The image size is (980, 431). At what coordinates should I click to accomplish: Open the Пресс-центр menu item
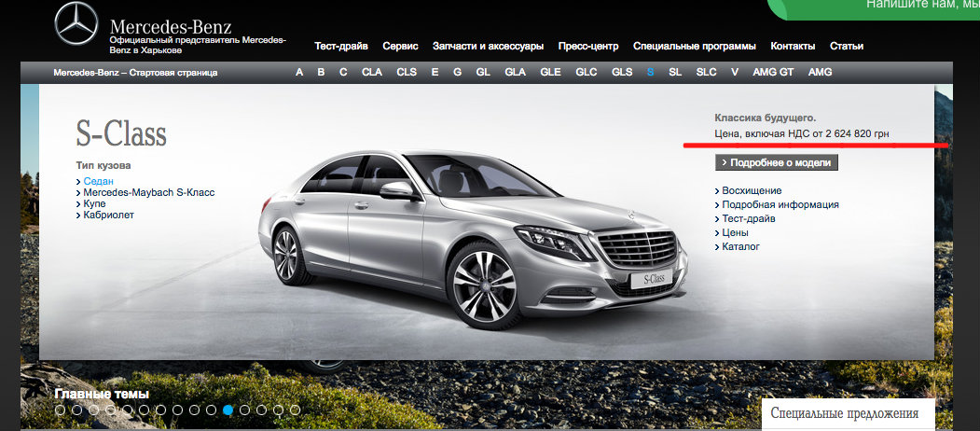click(x=588, y=47)
